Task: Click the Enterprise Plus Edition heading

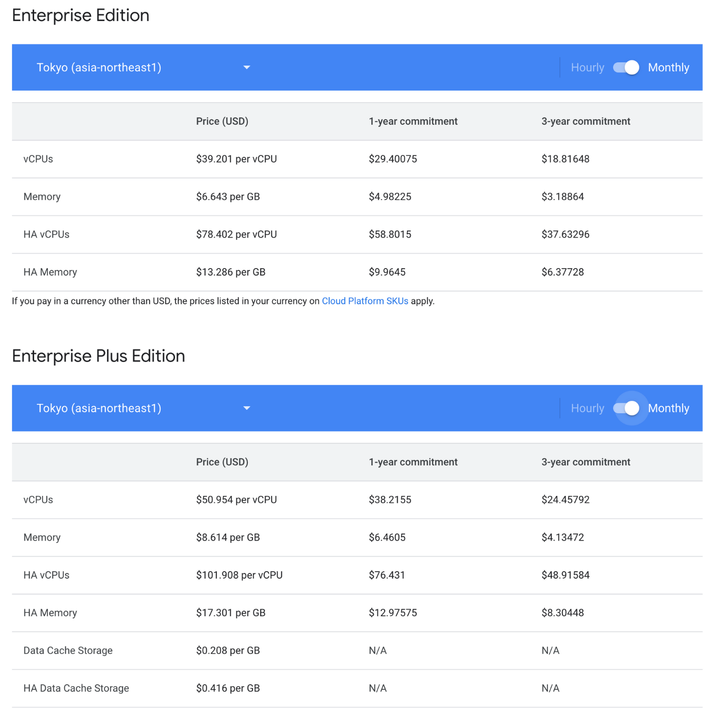Action: (98, 356)
